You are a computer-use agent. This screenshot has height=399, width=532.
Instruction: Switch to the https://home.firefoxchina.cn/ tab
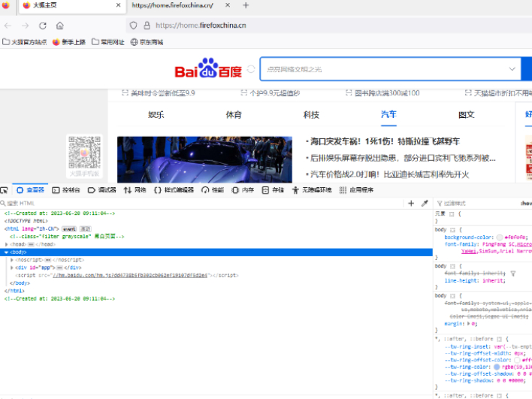172,5
